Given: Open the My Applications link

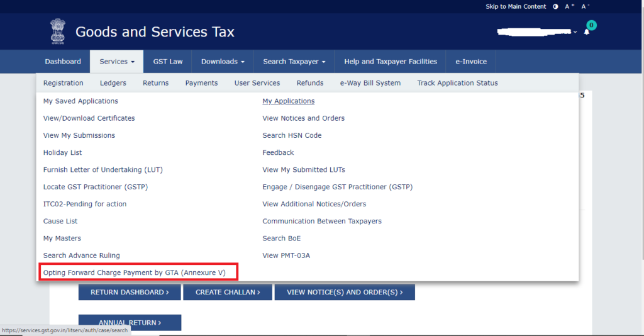Looking at the screenshot, I should [x=288, y=101].
